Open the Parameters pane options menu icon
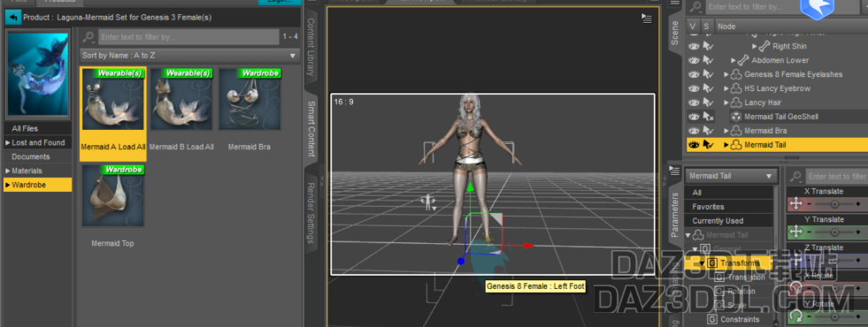The height and width of the screenshot is (327, 868). pos(674,171)
